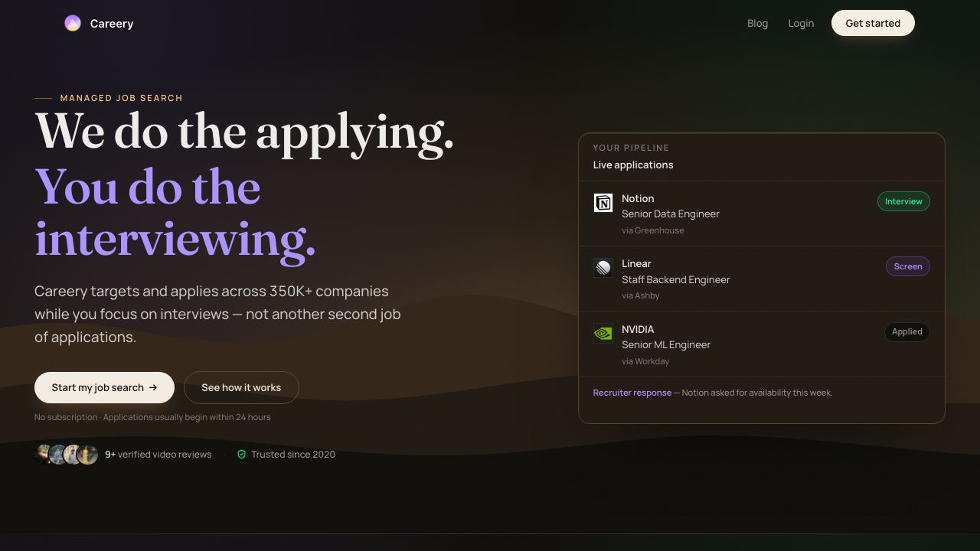Click See how it works
This screenshot has width=980, height=551.
(241, 388)
